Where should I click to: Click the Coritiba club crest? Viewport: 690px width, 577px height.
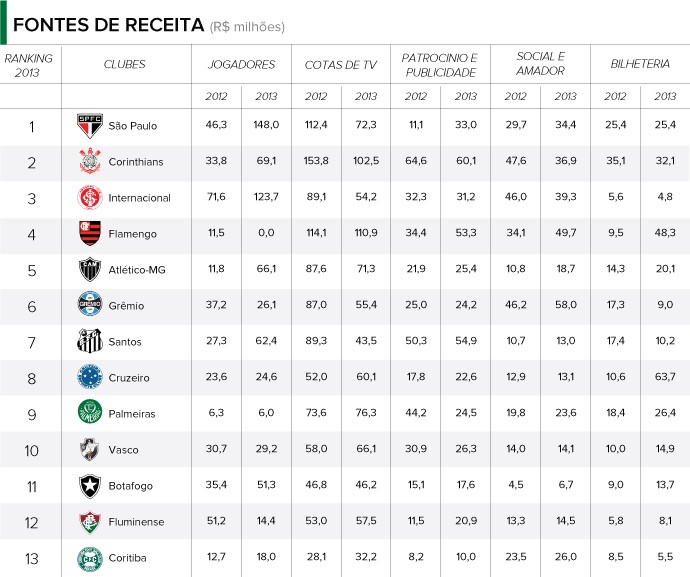pos(90,557)
